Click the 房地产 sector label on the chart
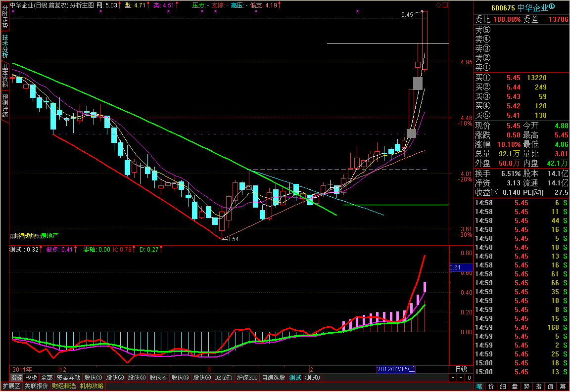 coord(50,236)
